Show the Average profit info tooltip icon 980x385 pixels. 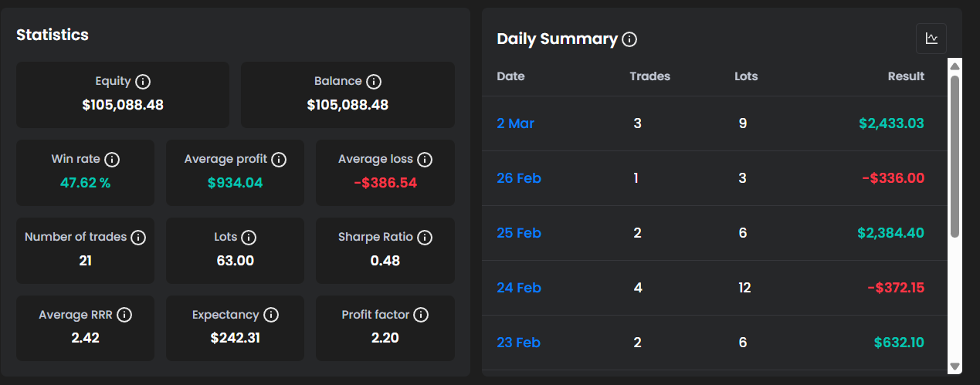point(279,160)
